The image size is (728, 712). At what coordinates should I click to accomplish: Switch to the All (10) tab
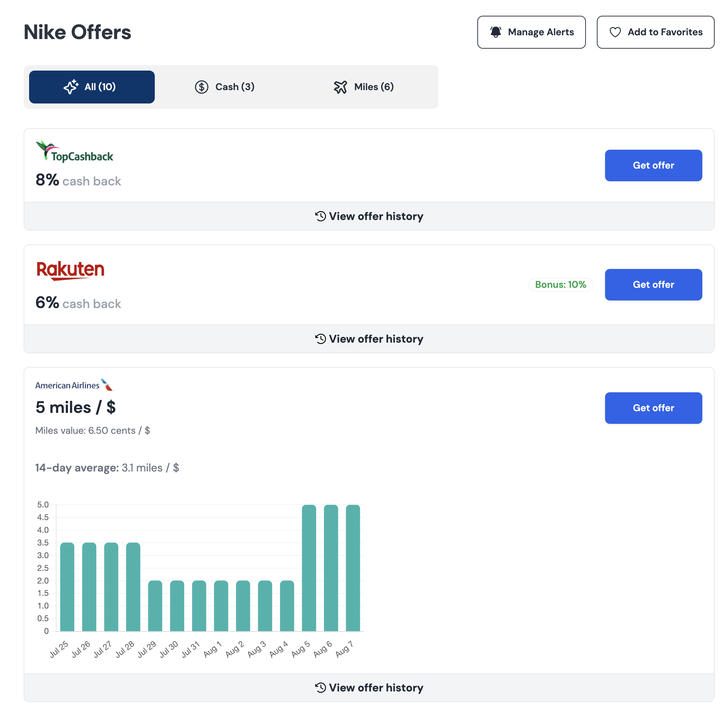[x=92, y=87]
